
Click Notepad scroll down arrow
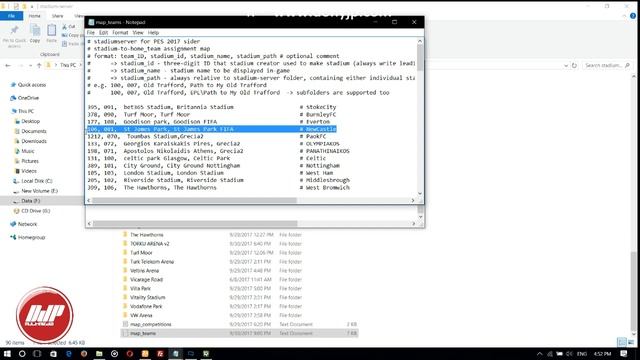[x=420, y=193]
